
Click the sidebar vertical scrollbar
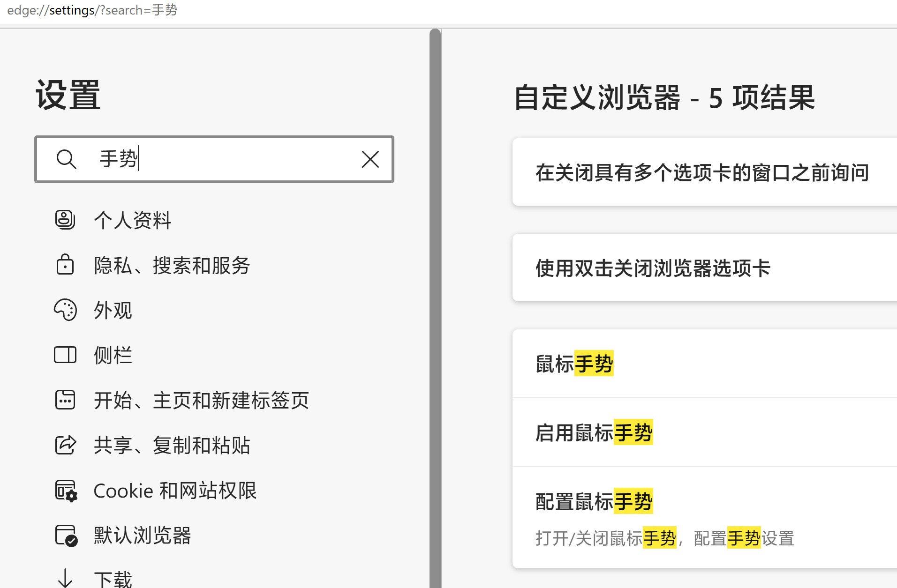click(435, 308)
